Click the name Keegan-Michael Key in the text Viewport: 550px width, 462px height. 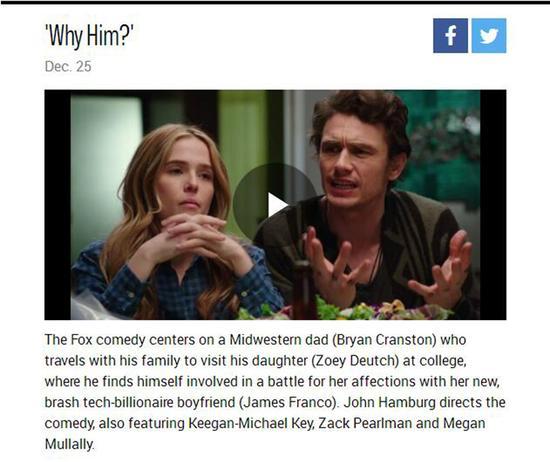[x=250, y=423]
